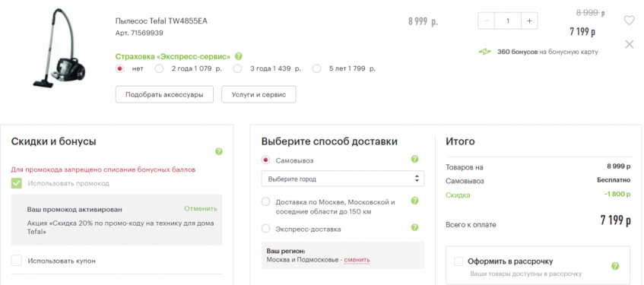
Task: Change region via сменить link
Action: (357, 260)
